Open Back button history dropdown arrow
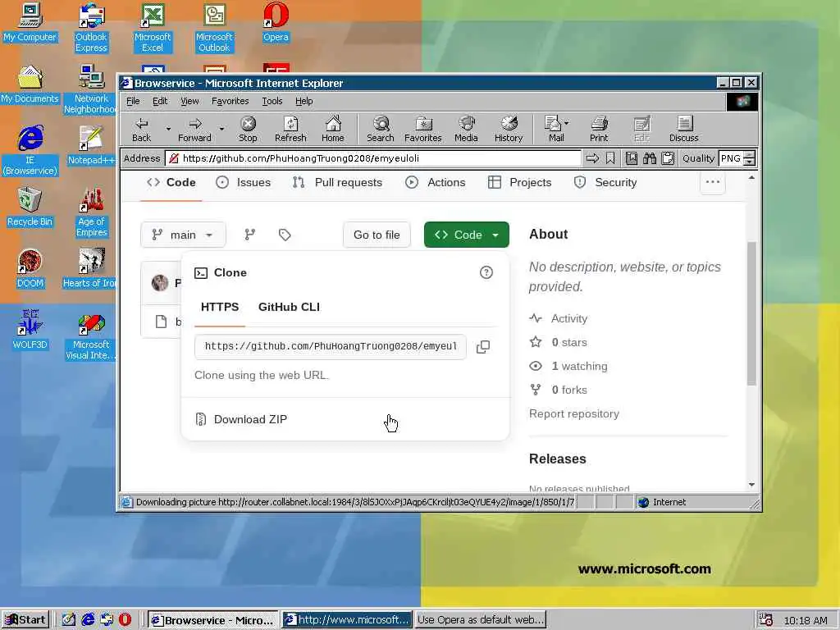This screenshot has width=840, height=630. coord(168,129)
